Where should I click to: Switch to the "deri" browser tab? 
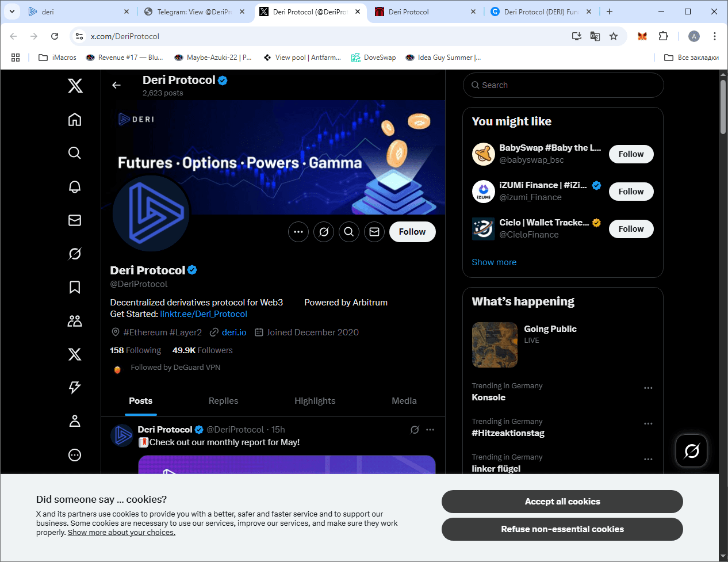coord(79,12)
